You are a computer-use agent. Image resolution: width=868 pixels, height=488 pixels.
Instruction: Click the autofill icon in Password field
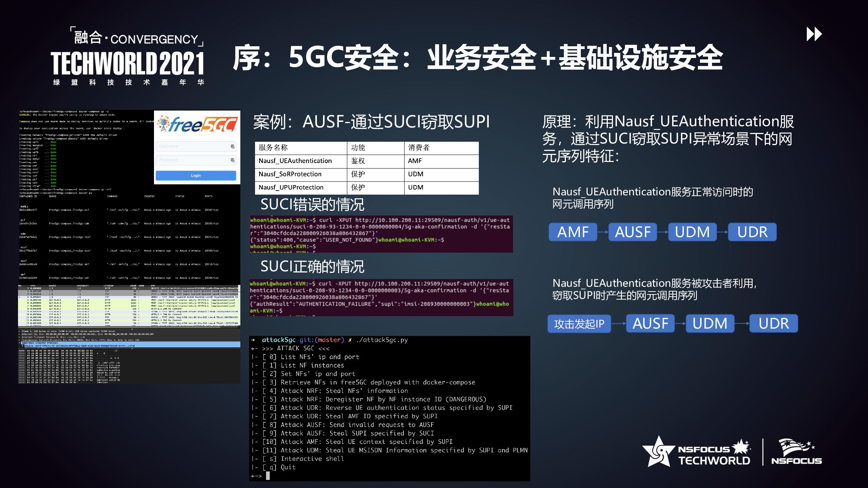(232, 160)
